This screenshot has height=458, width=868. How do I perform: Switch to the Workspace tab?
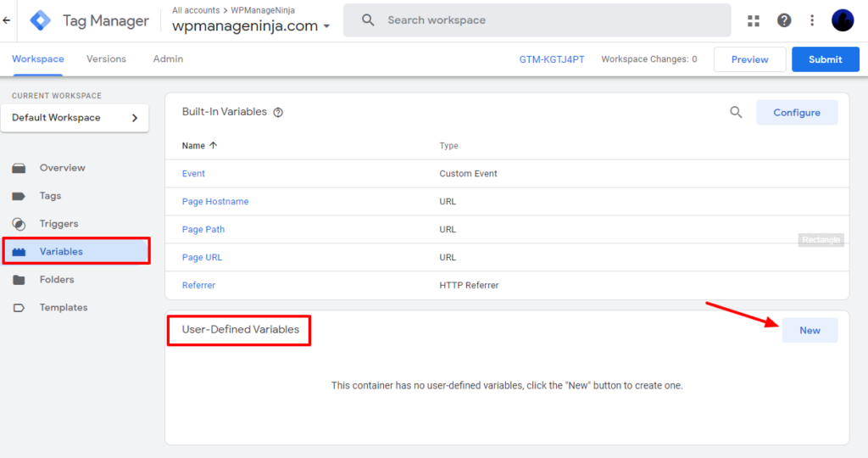(37, 59)
